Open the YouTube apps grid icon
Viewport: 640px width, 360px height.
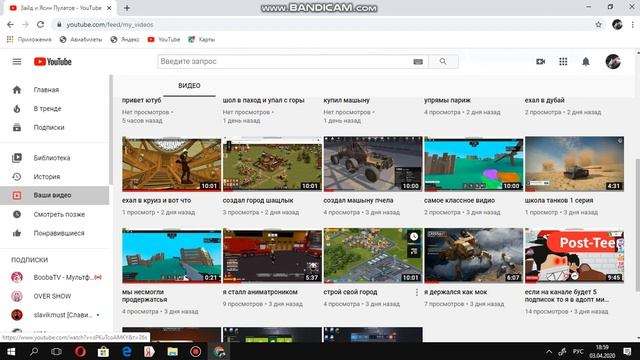[563, 62]
